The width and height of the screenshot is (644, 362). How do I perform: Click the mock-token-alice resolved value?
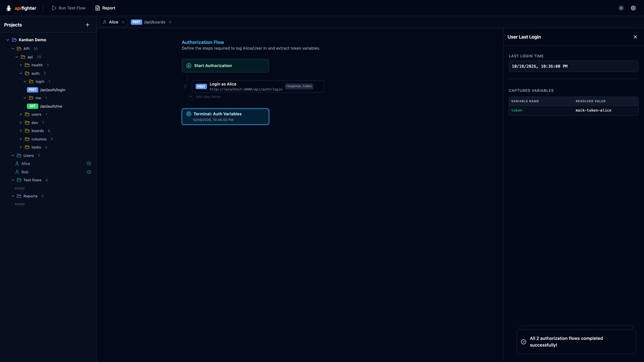pyautogui.click(x=593, y=110)
